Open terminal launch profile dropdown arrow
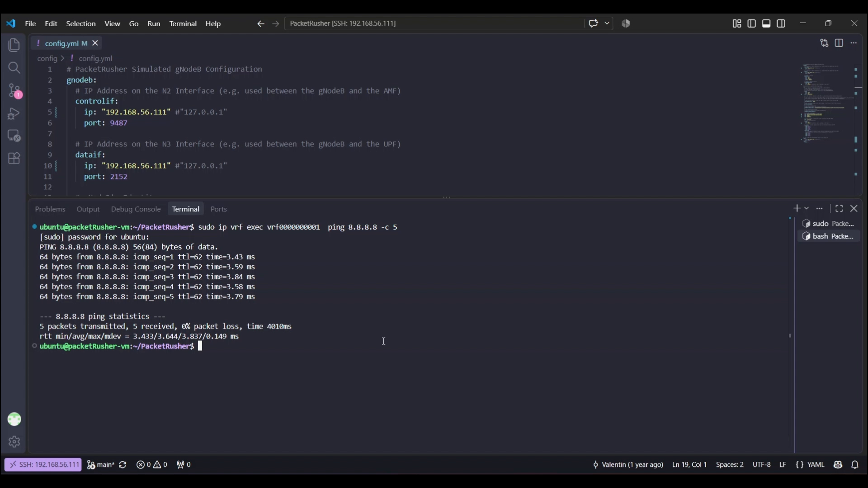The image size is (868, 488). coord(807,209)
